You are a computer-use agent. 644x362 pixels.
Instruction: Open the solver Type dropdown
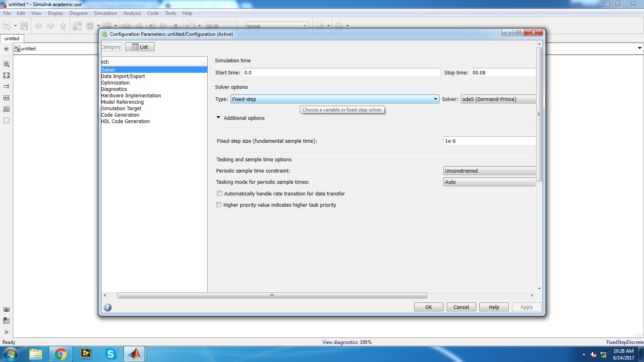335,99
